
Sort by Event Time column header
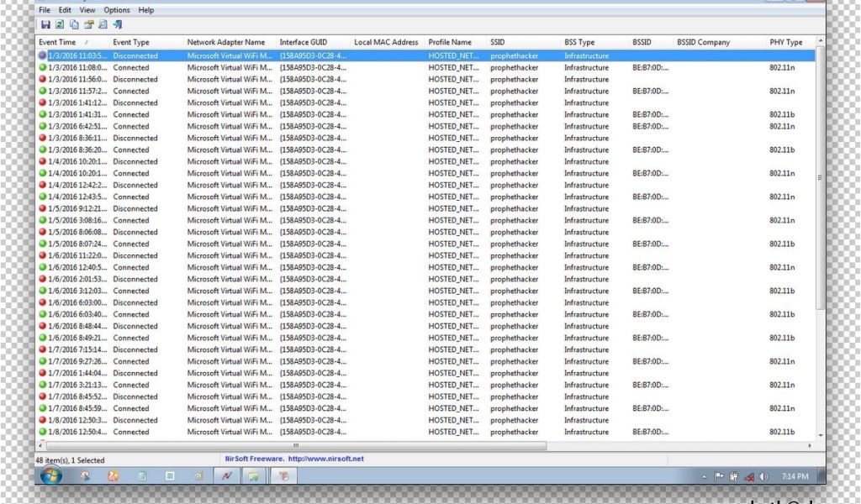point(57,42)
